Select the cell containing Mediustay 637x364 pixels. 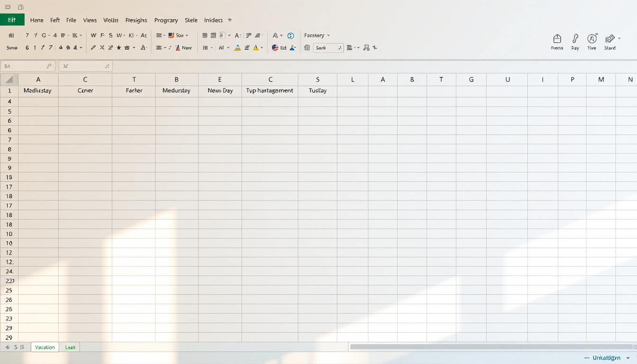38,91
